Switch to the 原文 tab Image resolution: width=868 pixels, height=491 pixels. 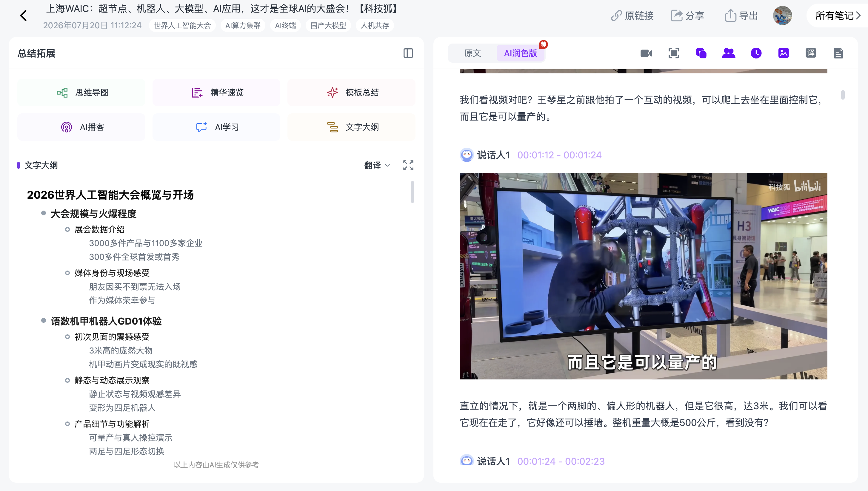pyautogui.click(x=473, y=53)
